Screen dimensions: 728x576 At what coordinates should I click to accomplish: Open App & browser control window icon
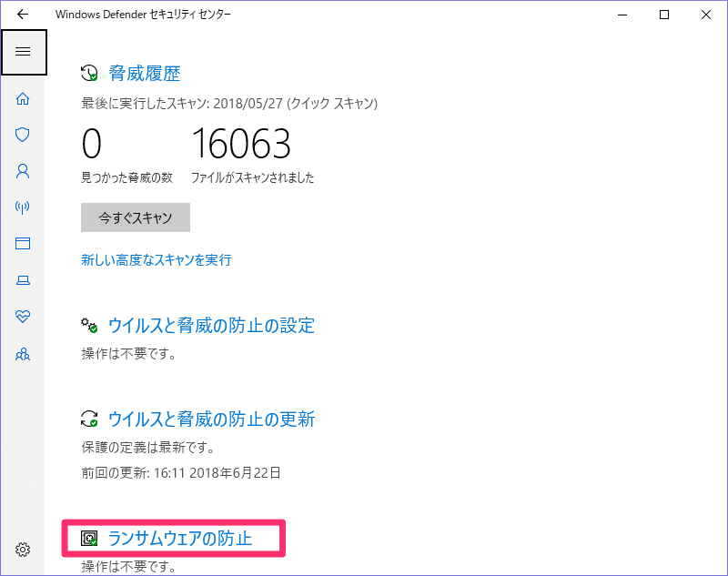[x=23, y=243]
